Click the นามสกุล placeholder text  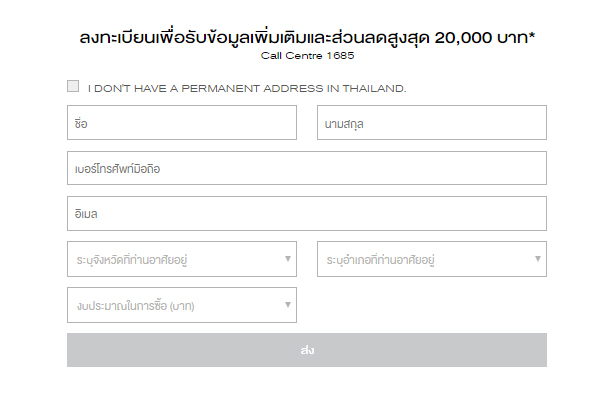pos(346,123)
